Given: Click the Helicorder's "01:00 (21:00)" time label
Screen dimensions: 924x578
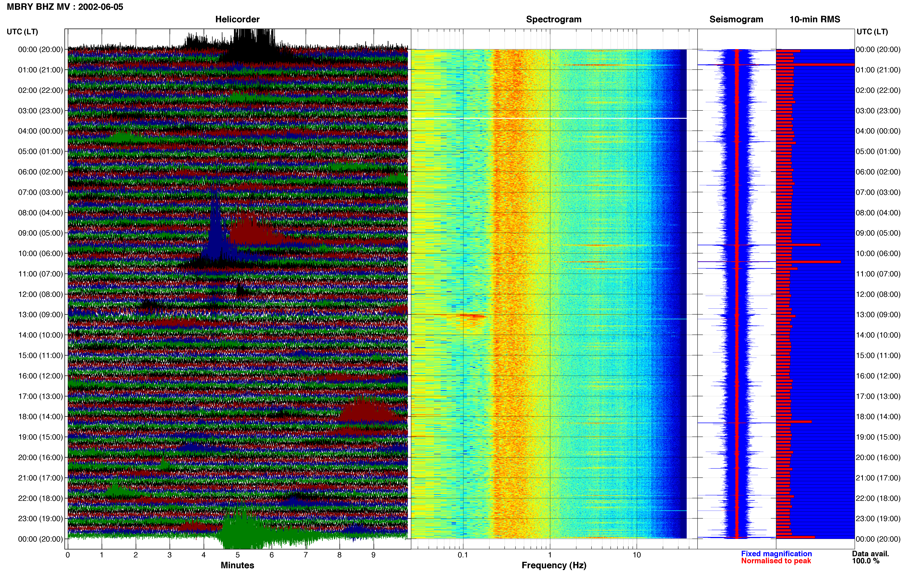Looking at the screenshot, I should pos(41,70).
